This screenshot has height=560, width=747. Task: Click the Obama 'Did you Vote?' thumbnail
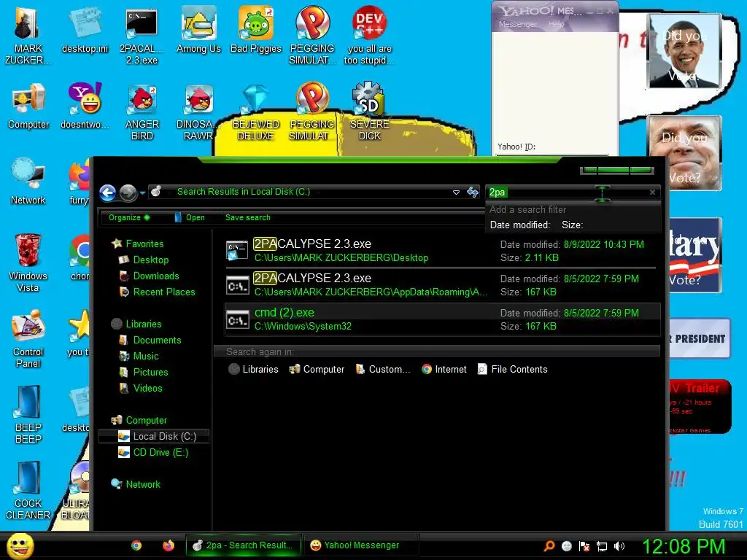[x=685, y=52]
